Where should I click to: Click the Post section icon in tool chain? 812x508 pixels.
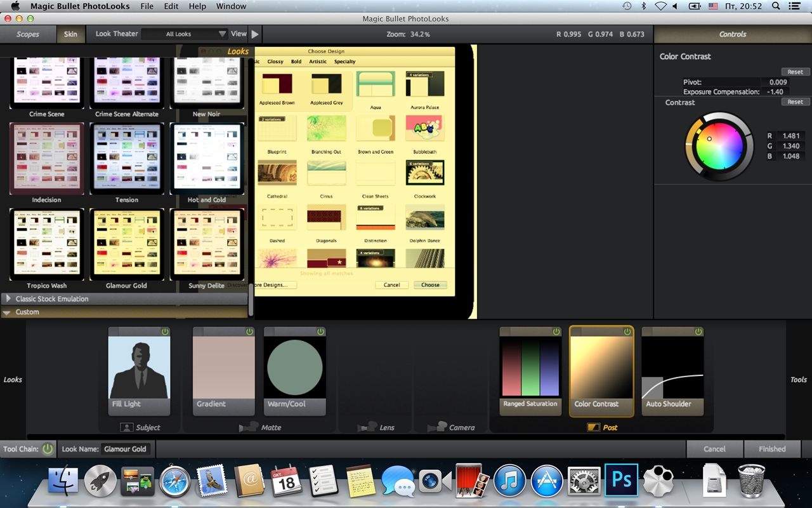coord(593,427)
